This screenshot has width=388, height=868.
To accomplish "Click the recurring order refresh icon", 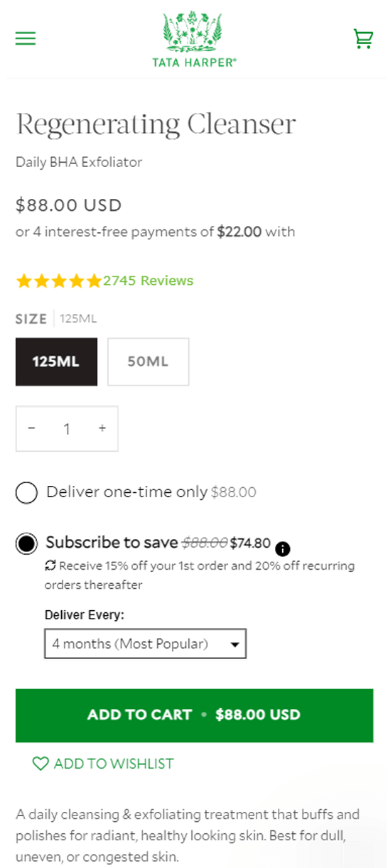I will pyautogui.click(x=50, y=566).
